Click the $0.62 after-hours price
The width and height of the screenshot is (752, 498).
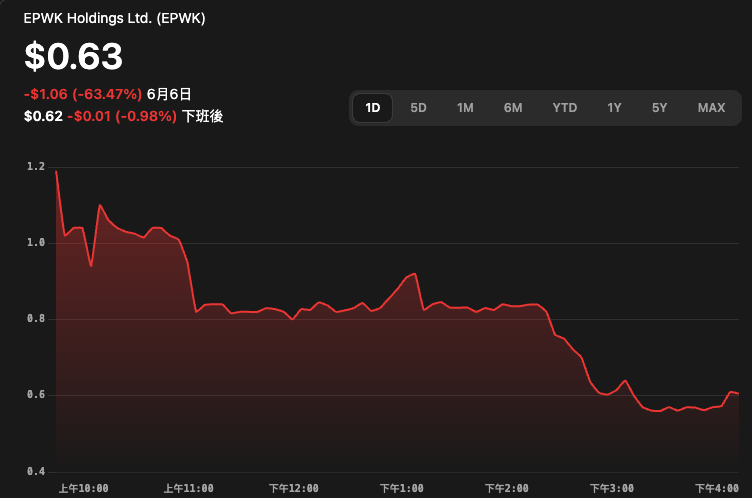click(43, 116)
